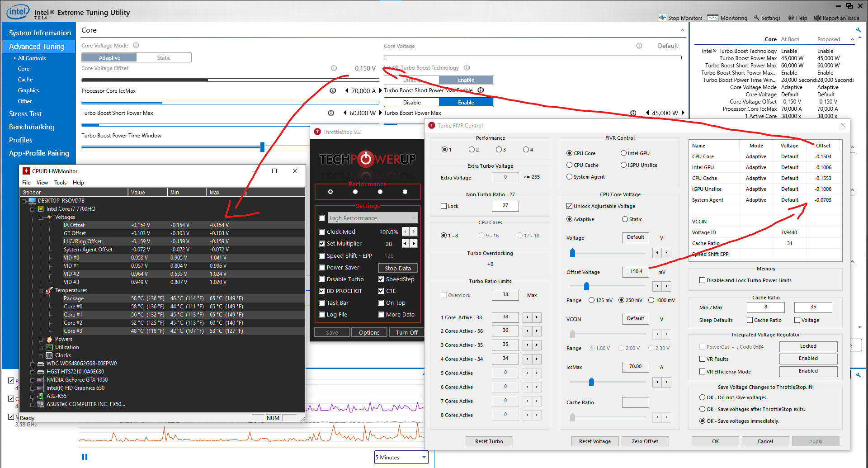Click NVIDIA GeForce GTX 1050 device icon
This screenshot has width=868, height=468.
(41, 380)
